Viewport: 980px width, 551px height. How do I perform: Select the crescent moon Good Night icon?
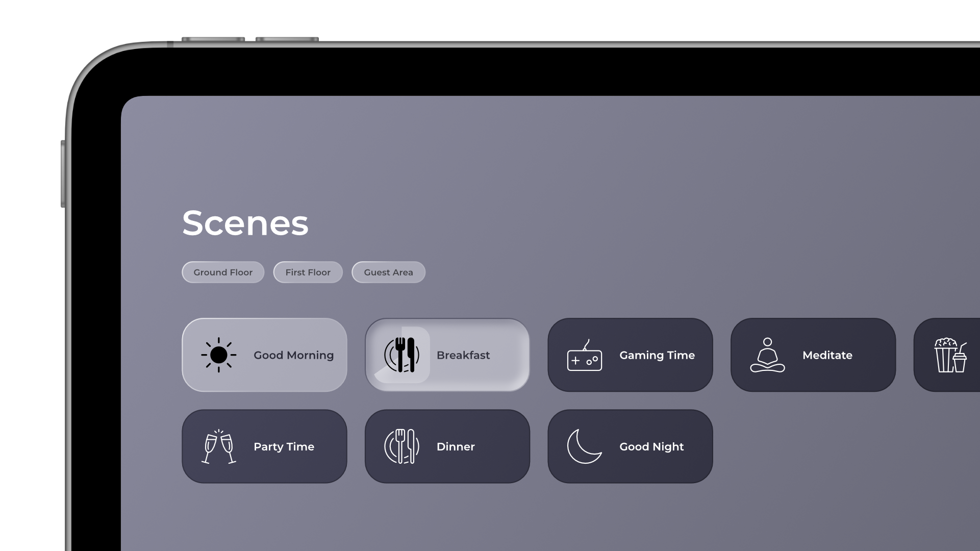click(585, 446)
